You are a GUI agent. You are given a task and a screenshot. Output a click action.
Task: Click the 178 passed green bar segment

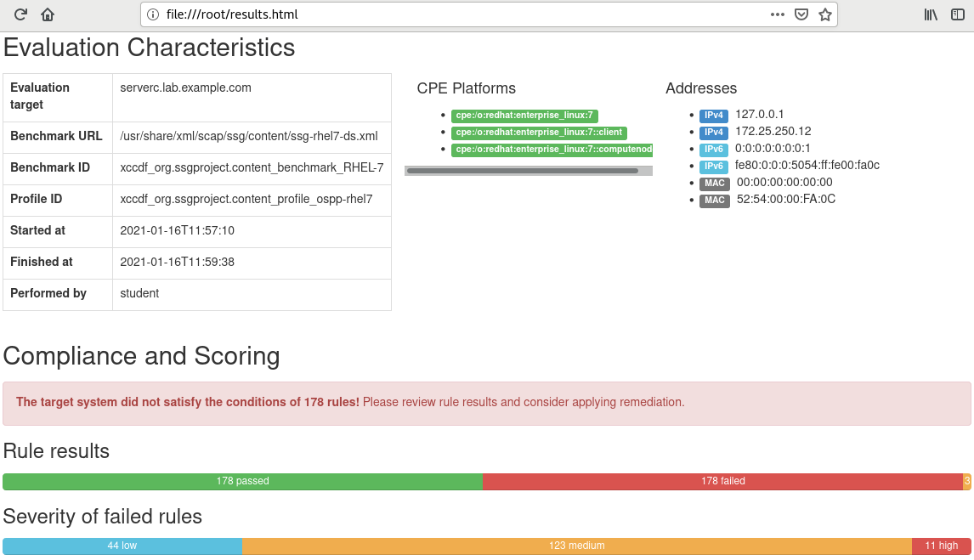point(242,481)
